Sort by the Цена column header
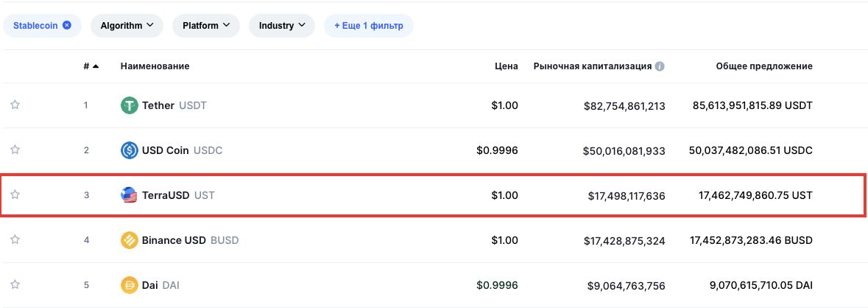868x308 pixels. pyautogui.click(x=506, y=66)
